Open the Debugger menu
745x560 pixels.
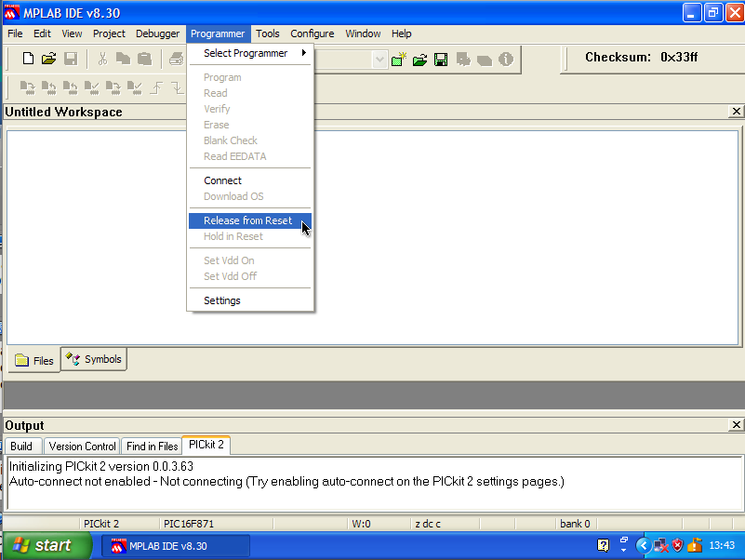pyautogui.click(x=158, y=33)
